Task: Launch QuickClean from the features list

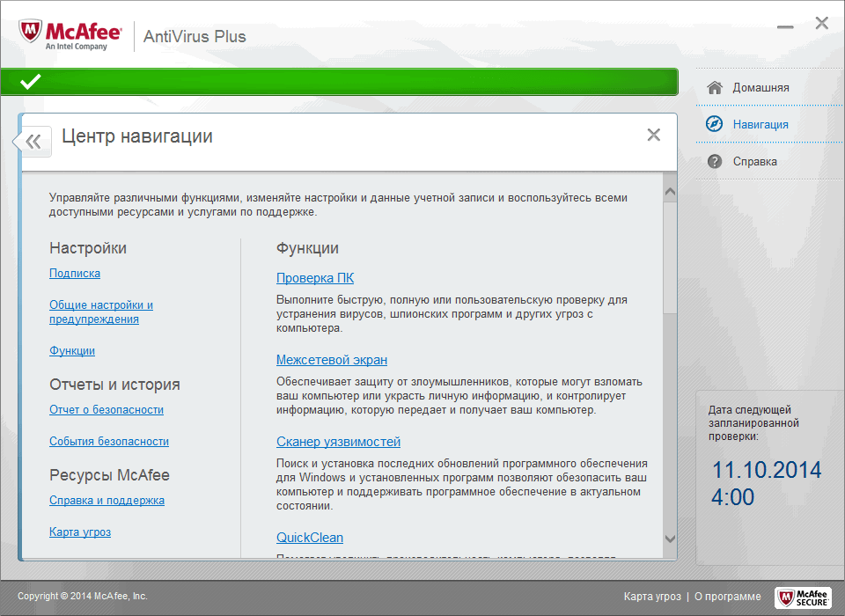Action: point(309,537)
